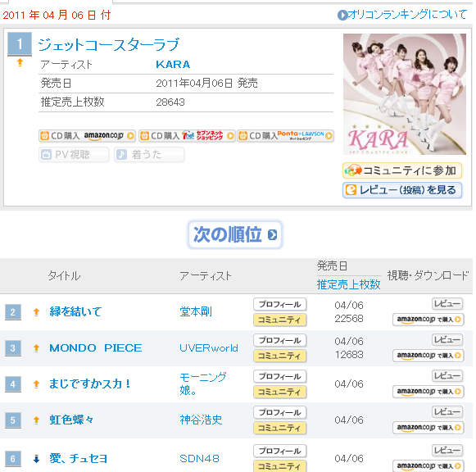Go to 次の順位 next rankings

tap(235, 234)
